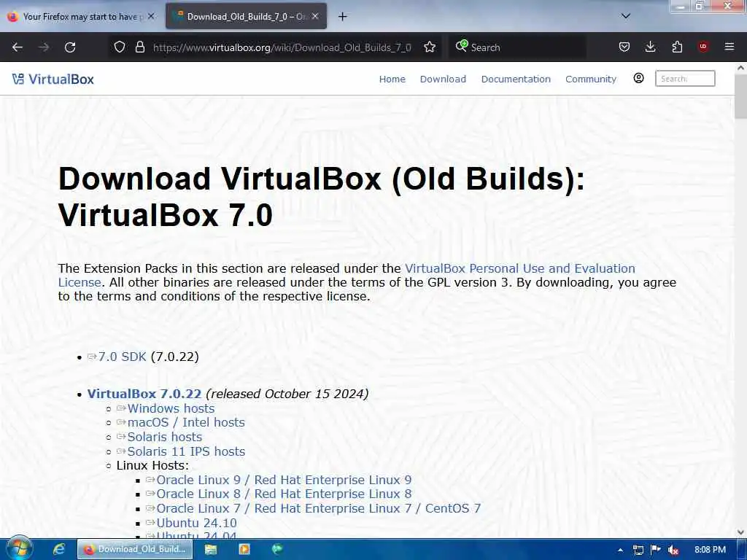Screen dimensions: 747x560
Task: Open the user account icon on VirtualBox site
Action: [639, 78]
